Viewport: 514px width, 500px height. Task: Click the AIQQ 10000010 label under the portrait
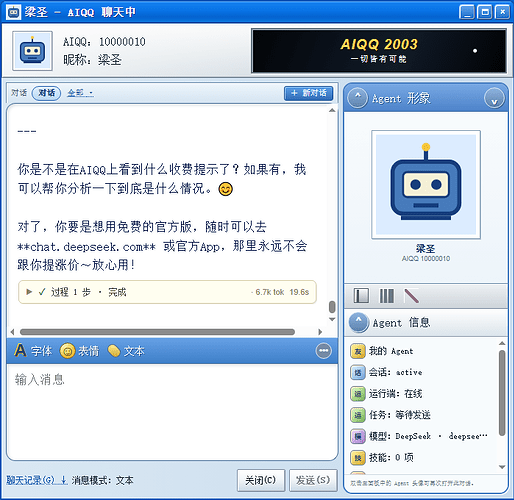point(426,258)
